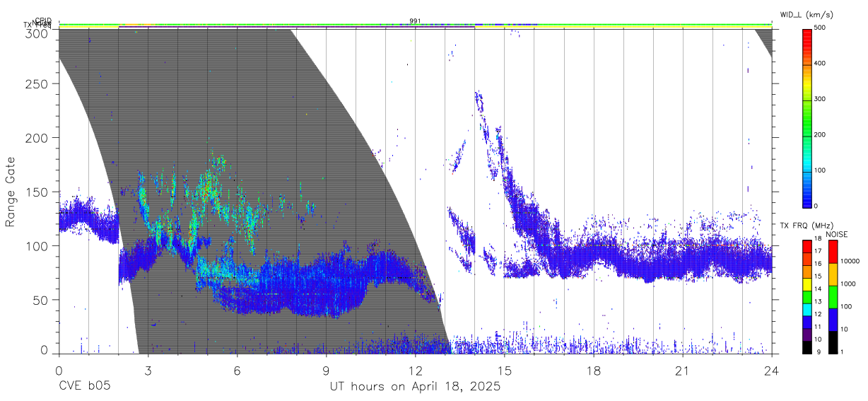
Task: Click the 1000 label on the NOISE legend
Action: click(x=849, y=284)
